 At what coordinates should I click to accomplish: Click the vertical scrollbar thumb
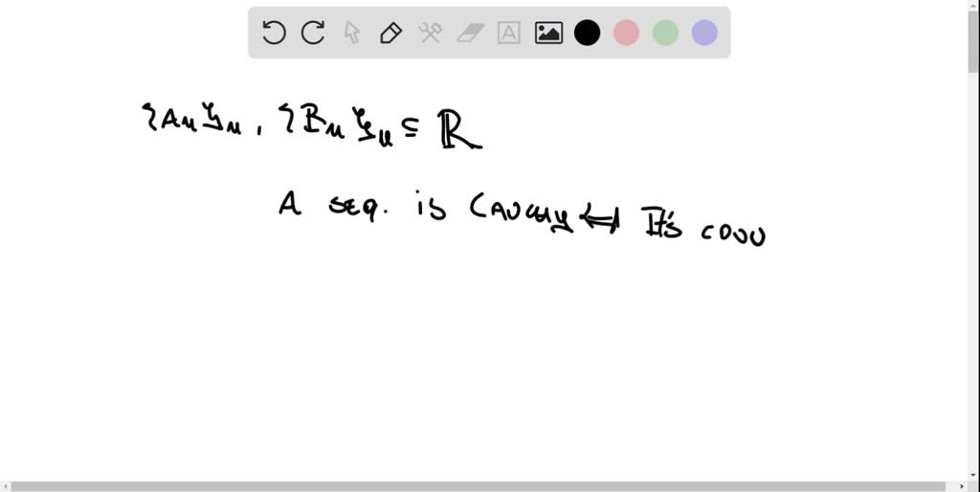(x=973, y=41)
